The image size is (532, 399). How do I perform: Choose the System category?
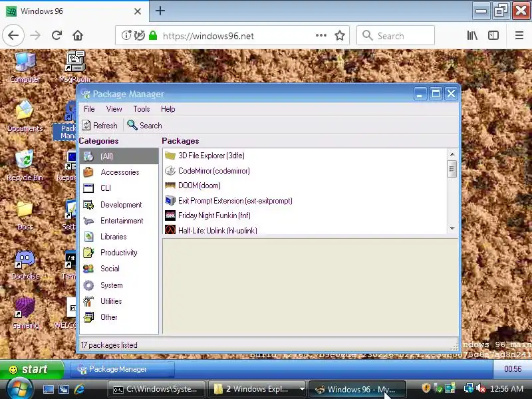click(119, 285)
